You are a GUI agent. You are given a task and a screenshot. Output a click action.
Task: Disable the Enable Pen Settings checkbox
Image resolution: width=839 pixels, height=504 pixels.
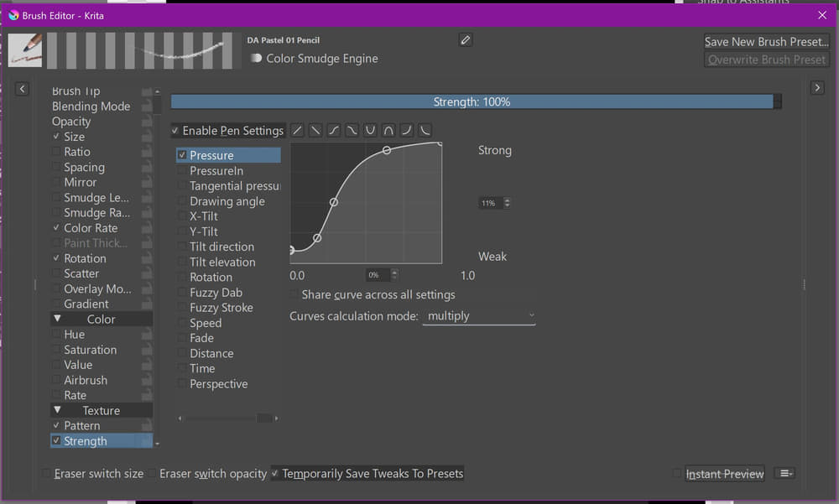tap(175, 131)
